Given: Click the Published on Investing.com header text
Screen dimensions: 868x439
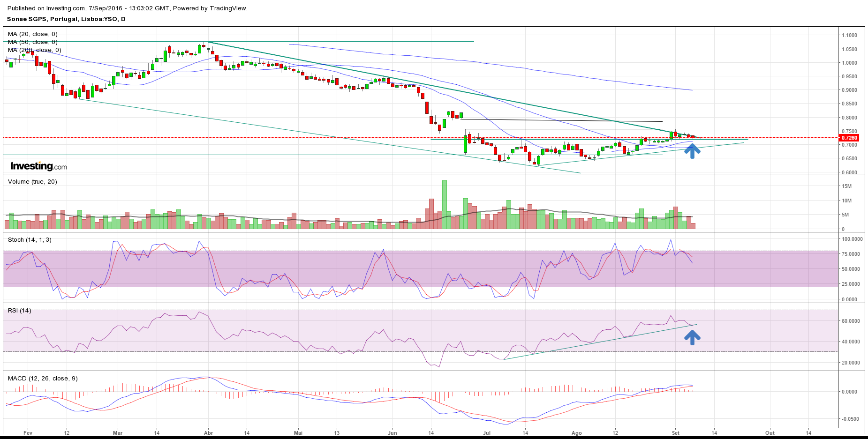Looking at the screenshot, I should [127, 8].
